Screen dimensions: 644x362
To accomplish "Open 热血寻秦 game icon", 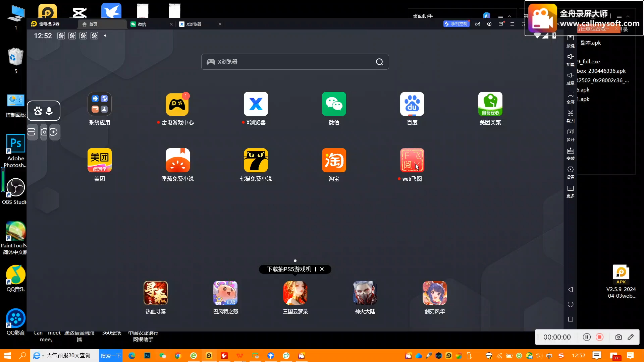I will point(156,293).
